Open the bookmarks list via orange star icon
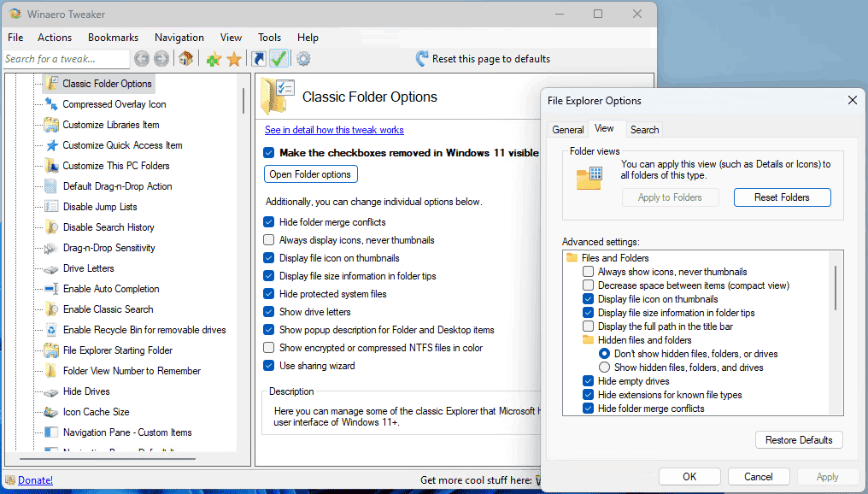 click(x=234, y=59)
